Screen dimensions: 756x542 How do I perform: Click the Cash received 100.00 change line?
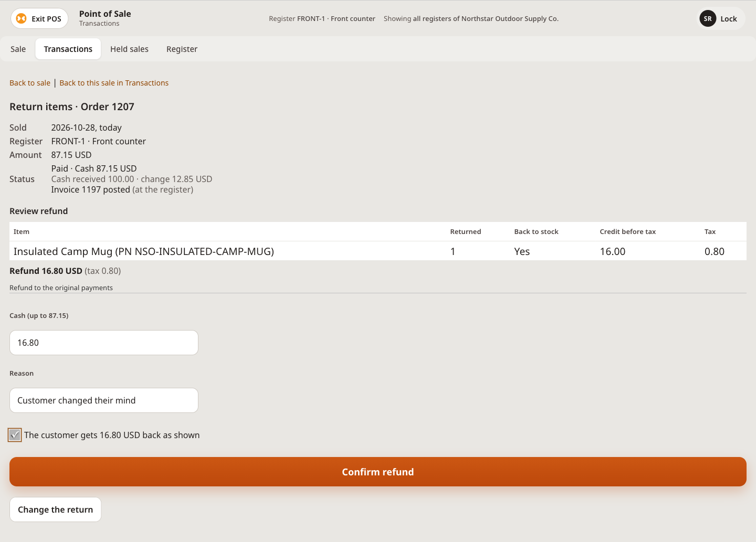click(x=132, y=179)
